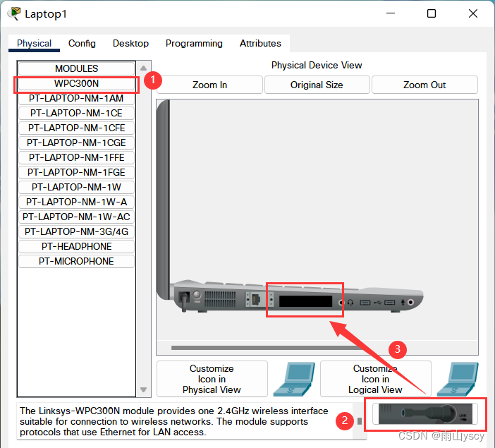Select PT-LAPTOP-NM-1CFE module
495x448 pixels.
tap(76, 128)
